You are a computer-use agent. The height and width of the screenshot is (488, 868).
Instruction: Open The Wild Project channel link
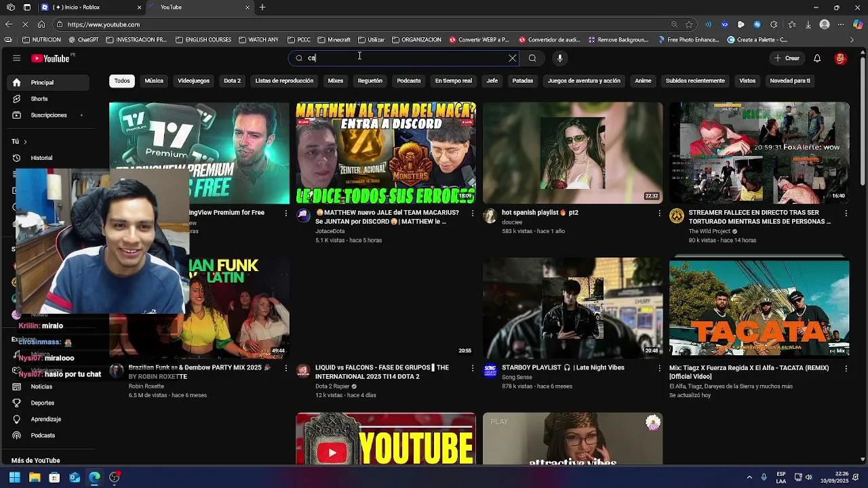pyautogui.click(x=709, y=231)
